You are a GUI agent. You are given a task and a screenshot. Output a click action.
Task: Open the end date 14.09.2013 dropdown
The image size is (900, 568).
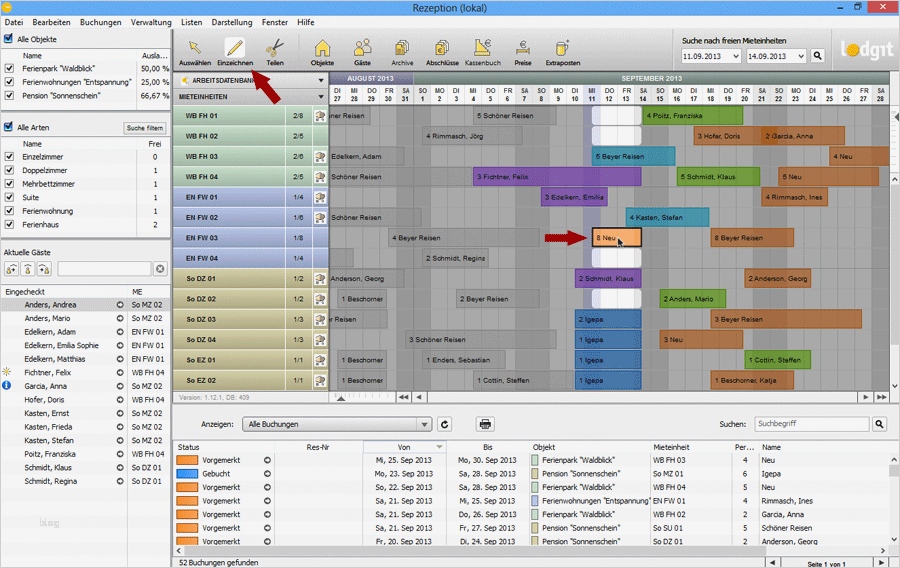click(801, 56)
